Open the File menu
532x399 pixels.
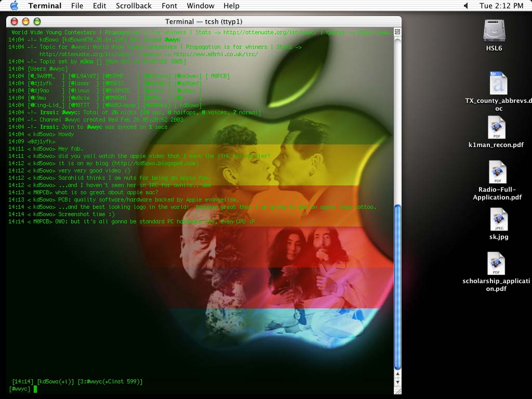point(77,6)
